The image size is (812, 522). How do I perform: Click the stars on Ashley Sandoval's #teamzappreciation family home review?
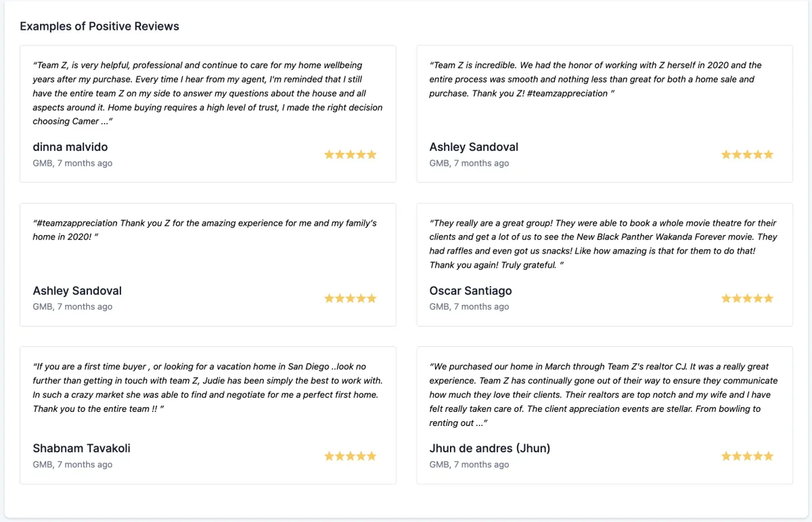pyautogui.click(x=350, y=298)
